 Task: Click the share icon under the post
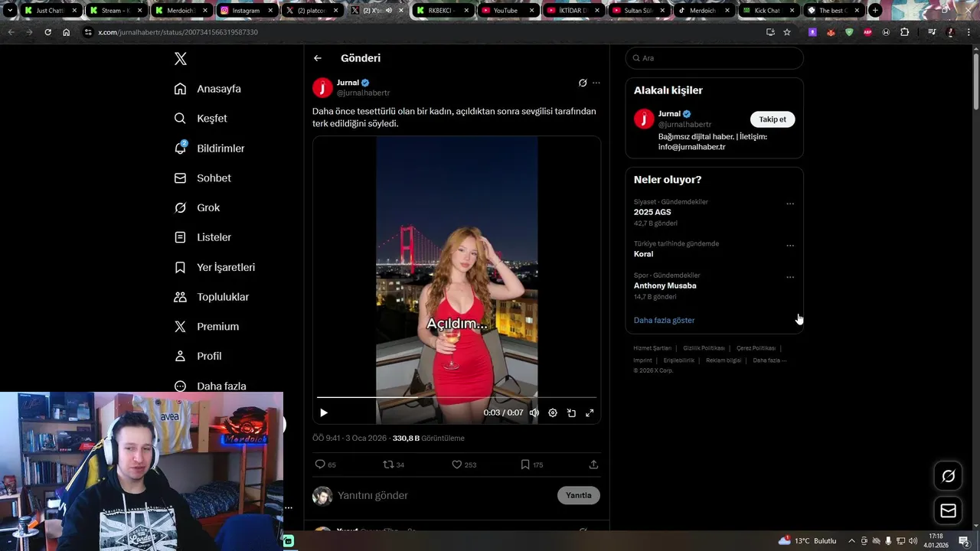[x=593, y=465]
